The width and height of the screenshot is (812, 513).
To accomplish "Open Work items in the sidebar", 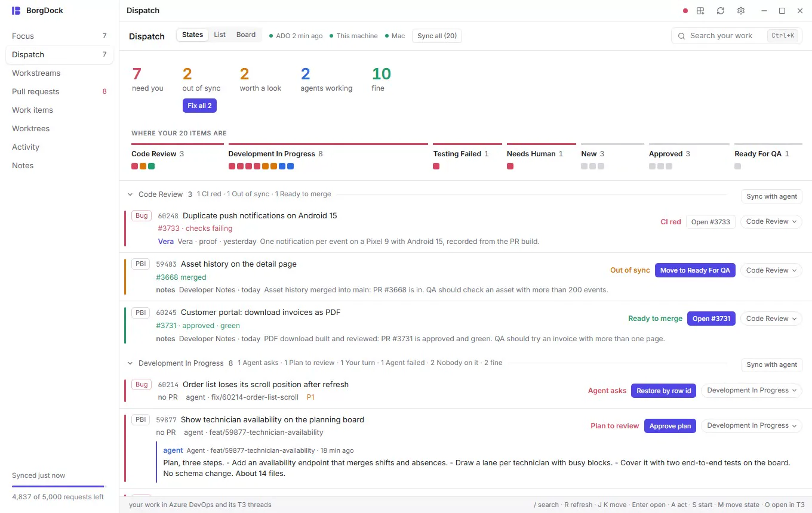I will 59,110.
